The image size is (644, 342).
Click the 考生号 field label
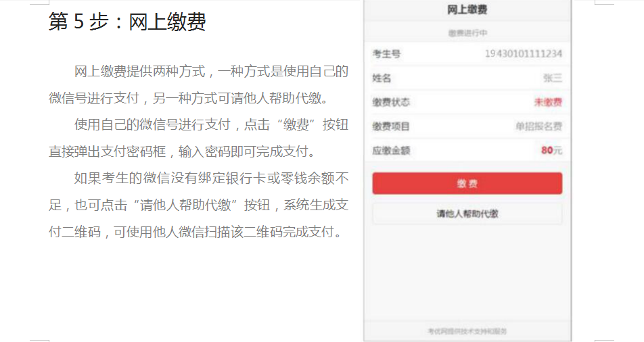coord(386,53)
